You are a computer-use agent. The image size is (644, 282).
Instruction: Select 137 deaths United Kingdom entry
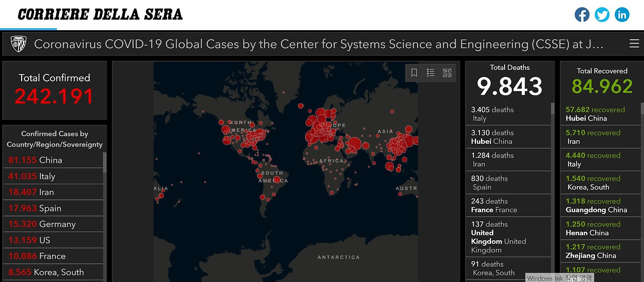click(508, 237)
